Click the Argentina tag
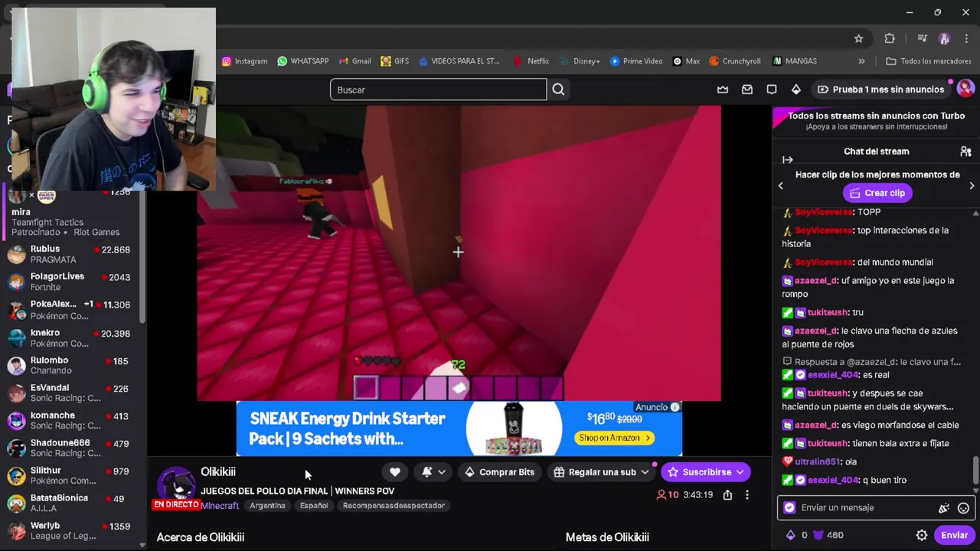Image resolution: width=980 pixels, height=551 pixels. pyautogui.click(x=267, y=506)
